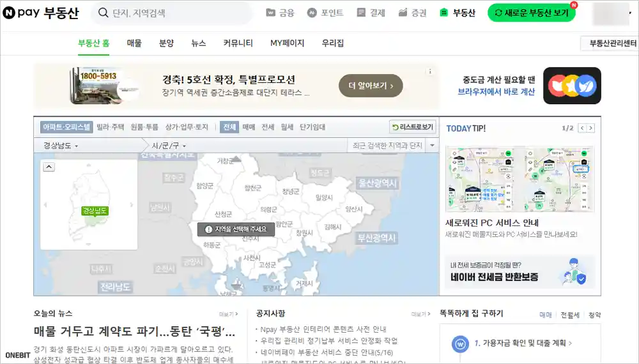Click 리스트로보기 button
This screenshot has width=639, height=364.
point(412,127)
